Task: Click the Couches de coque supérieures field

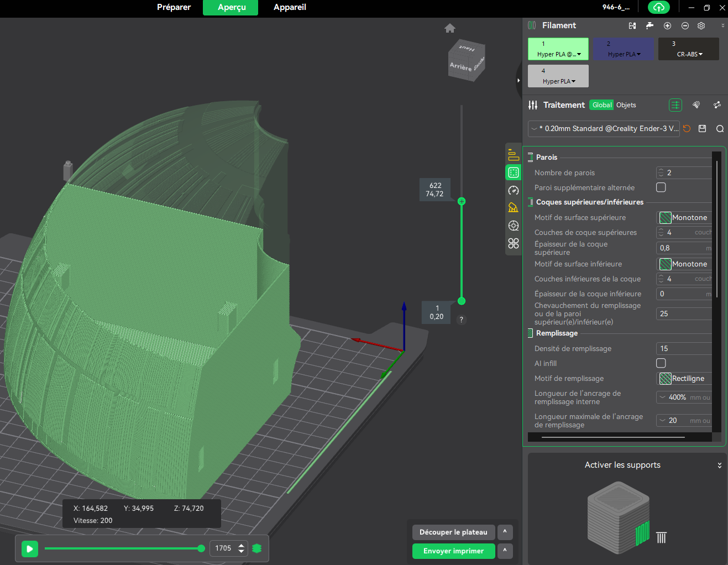Action: 684,232
